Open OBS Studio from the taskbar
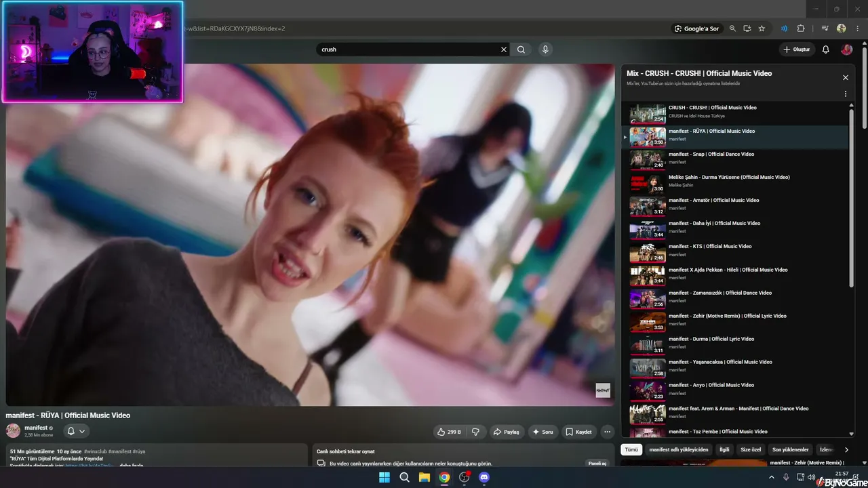This screenshot has height=488, width=868. 465,477
